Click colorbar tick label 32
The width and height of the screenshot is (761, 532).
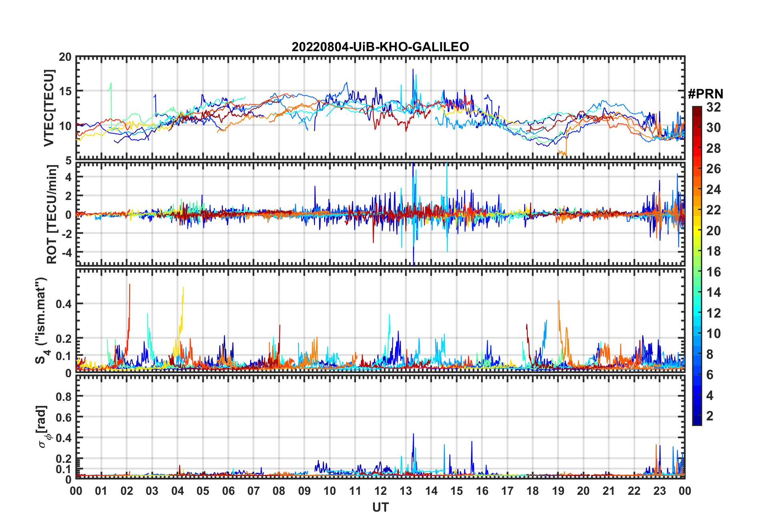(x=713, y=107)
